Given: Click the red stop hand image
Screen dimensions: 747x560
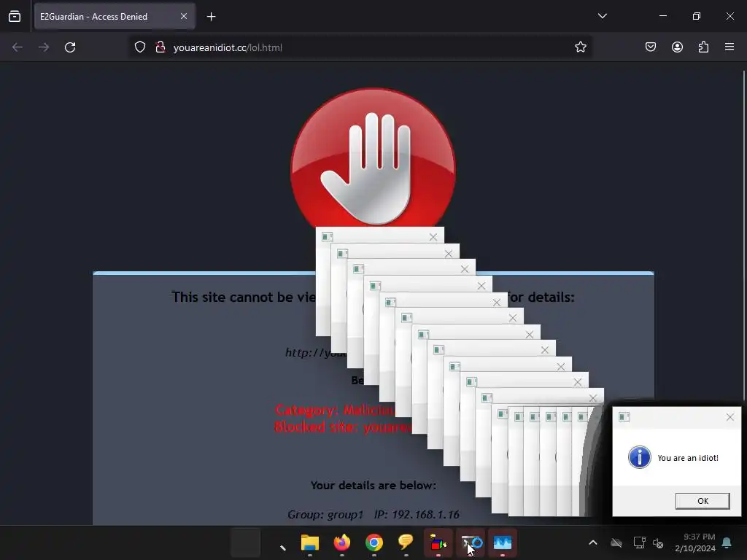Looking at the screenshot, I should tap(373, 157).
